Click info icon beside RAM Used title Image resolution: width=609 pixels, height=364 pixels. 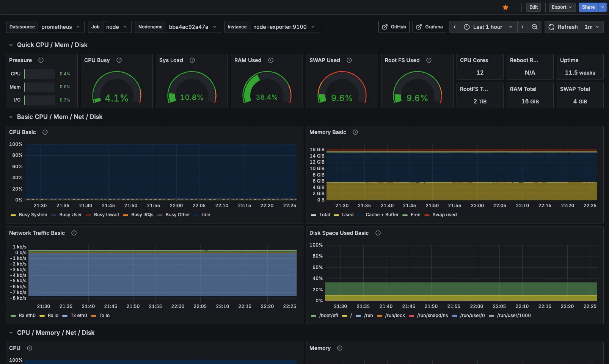(271, 60)
